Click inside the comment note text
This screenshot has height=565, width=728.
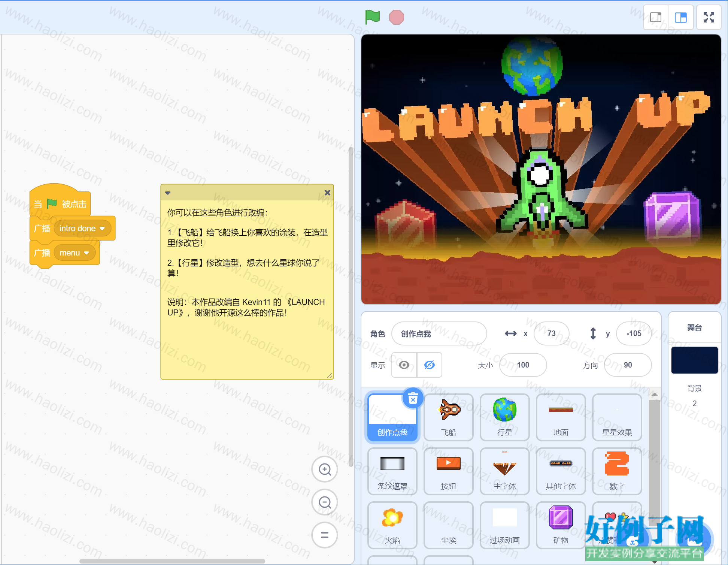pyautogui.click(x=247, y=288)
